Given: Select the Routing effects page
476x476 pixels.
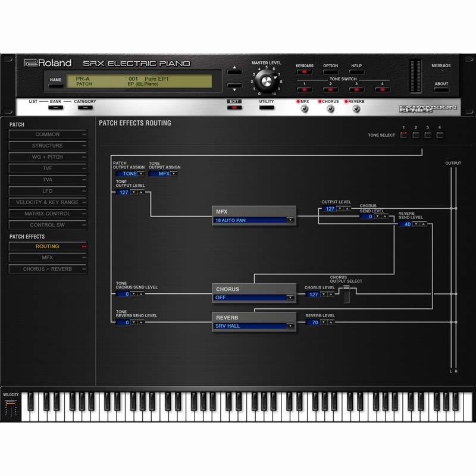Looking at the screenshot, I should coord(48,246).
